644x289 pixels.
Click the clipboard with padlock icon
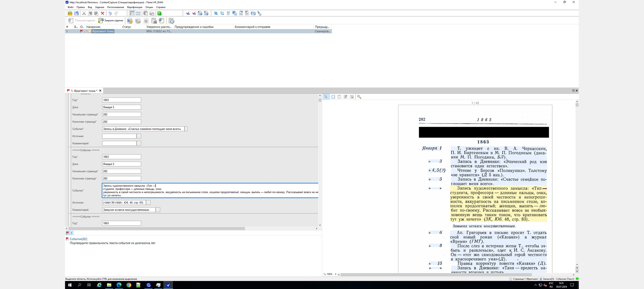[154, 21]
